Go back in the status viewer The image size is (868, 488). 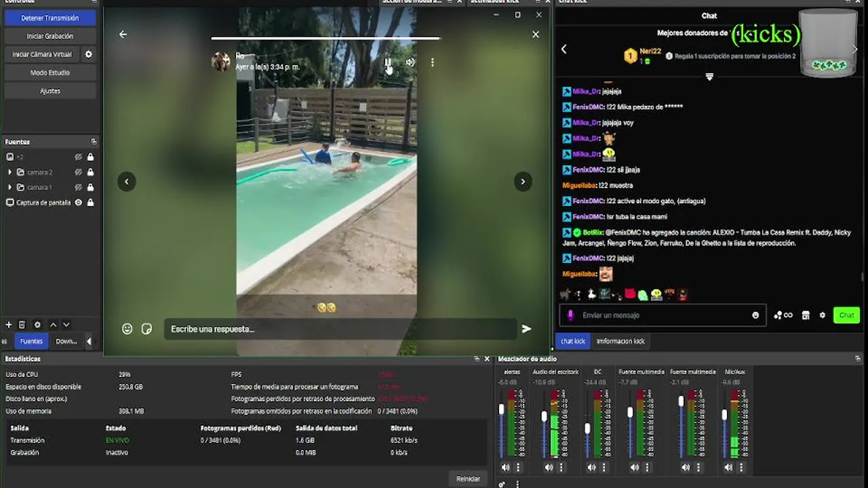pyautogui.click(x=123, y=34)
